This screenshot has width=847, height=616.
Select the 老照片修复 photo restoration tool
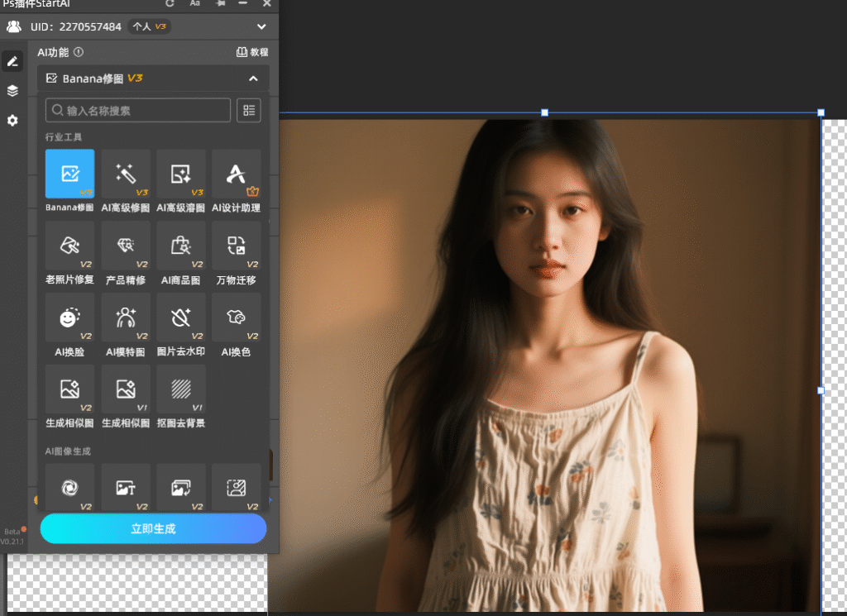pos(69,246)
